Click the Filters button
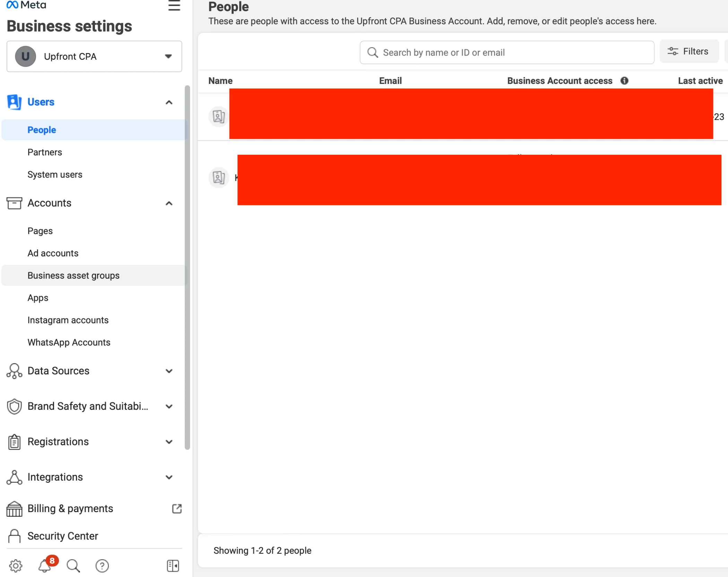728x577 pixels. pyautogui.click(x=688, y=51)
